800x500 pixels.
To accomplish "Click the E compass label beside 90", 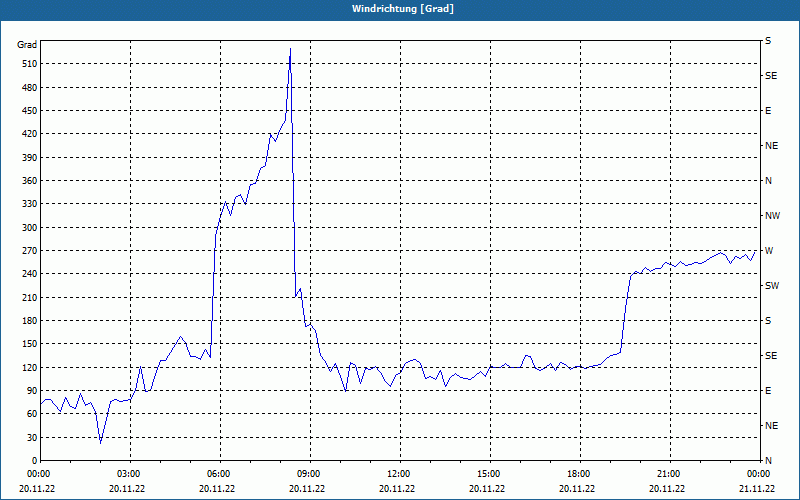I will pos(768,391).
